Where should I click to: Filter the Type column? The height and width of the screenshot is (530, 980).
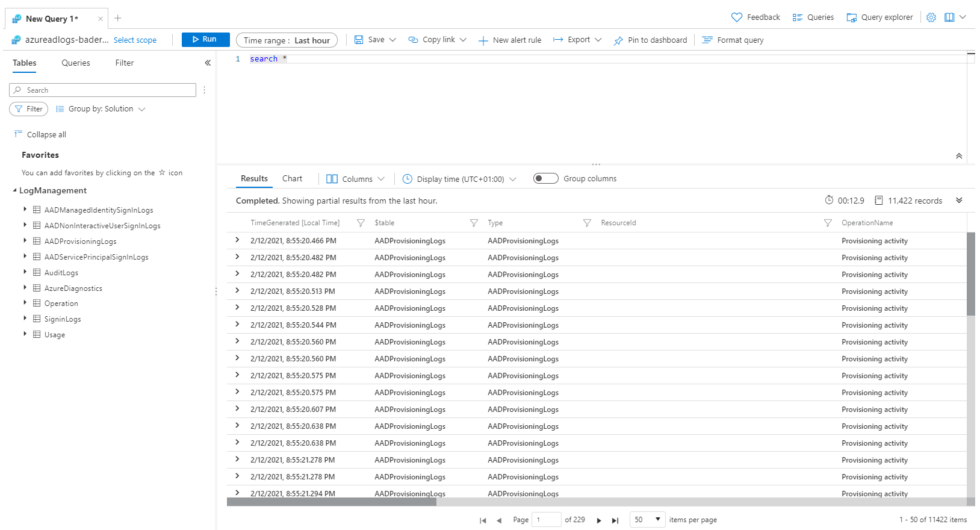pos(587,223)
